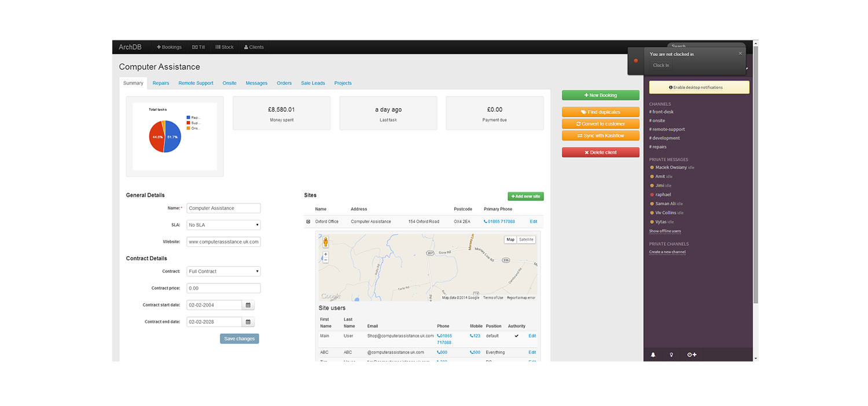Click the clocked-in status indicator dot

tap(635, 60)
